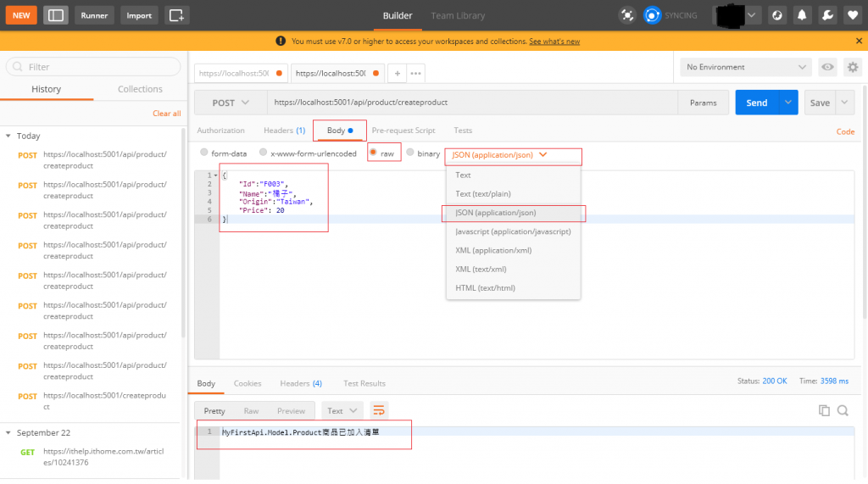Open the JSON (application/json) type dropdown
This screenshot has height=484, width=868.
coord(499,155)
